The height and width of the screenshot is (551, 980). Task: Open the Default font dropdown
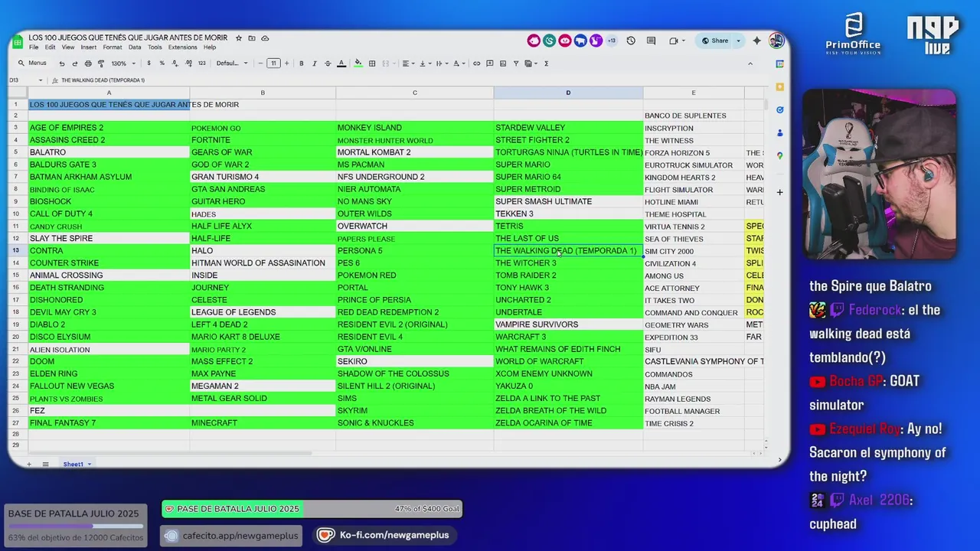pyautogui.click(x=232, y=64)
